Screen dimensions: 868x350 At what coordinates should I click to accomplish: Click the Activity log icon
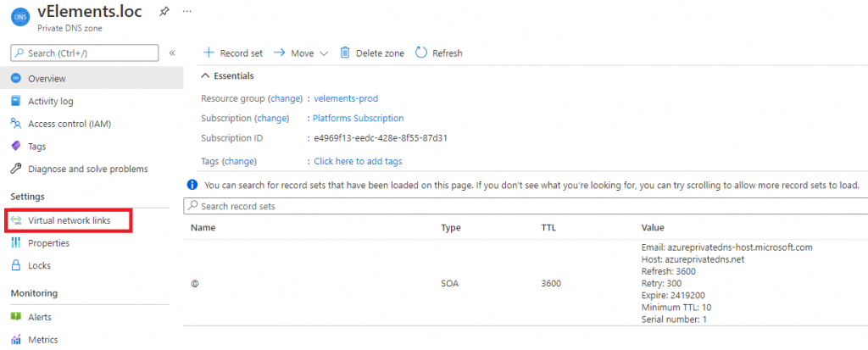tap(15, 101)
